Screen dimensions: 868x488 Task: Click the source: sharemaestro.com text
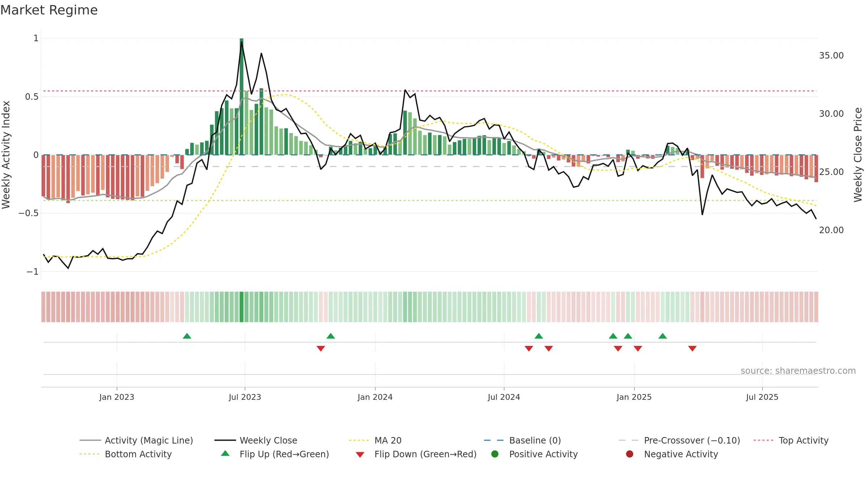tap(798, 371)
